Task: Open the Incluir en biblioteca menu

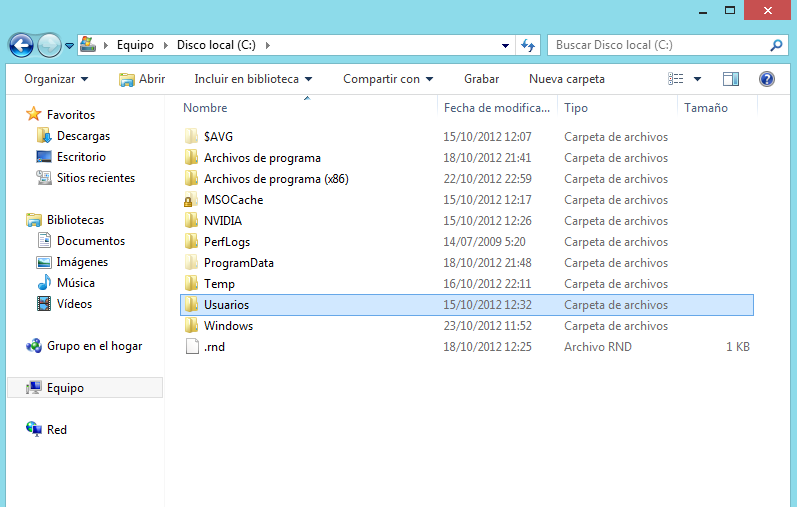Action: (253, 79)
